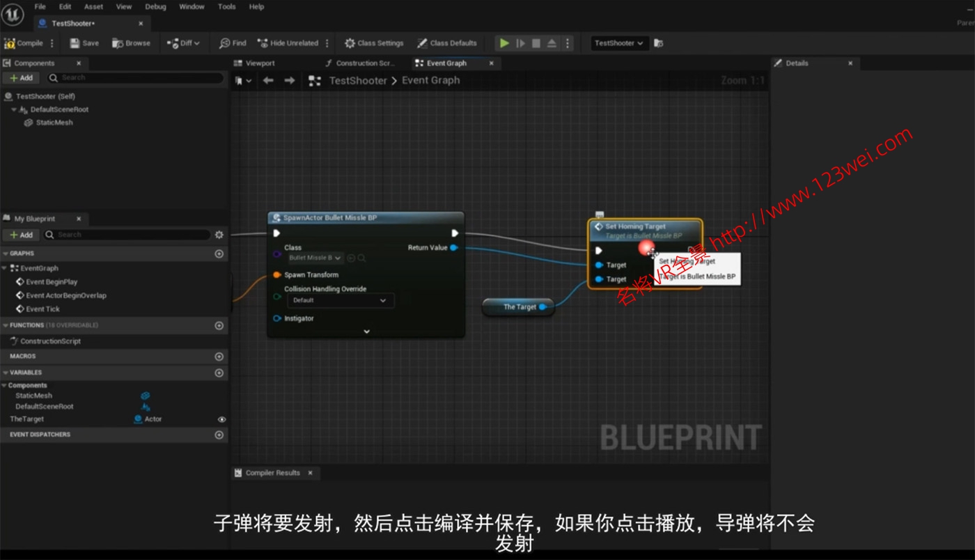
Task: Click the Add button in the Components panel
Action: (x=21, y=77)
